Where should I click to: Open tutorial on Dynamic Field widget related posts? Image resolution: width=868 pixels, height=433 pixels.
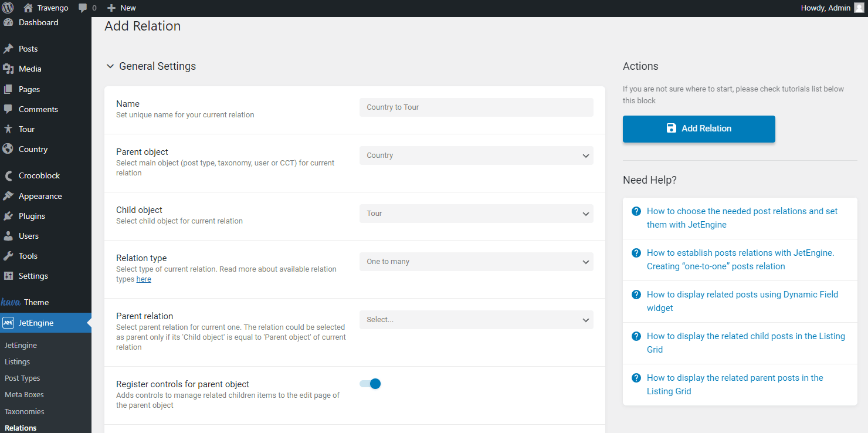click(x=742, y=301)
